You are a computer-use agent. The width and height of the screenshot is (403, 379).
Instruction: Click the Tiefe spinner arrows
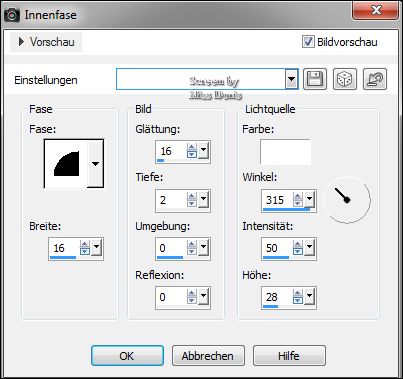[192, 199]
